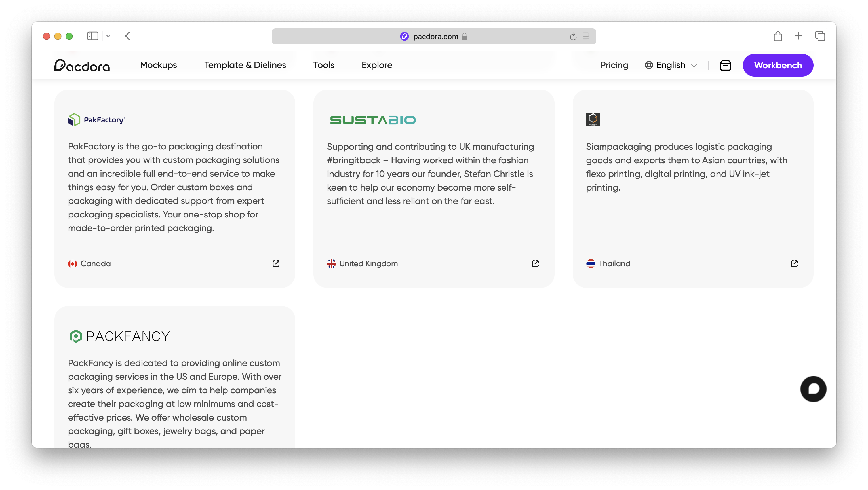Click the Sustabio logo
Image resolution: width=868 pixels, height=490 pixels.
click(x=373, y=120)
